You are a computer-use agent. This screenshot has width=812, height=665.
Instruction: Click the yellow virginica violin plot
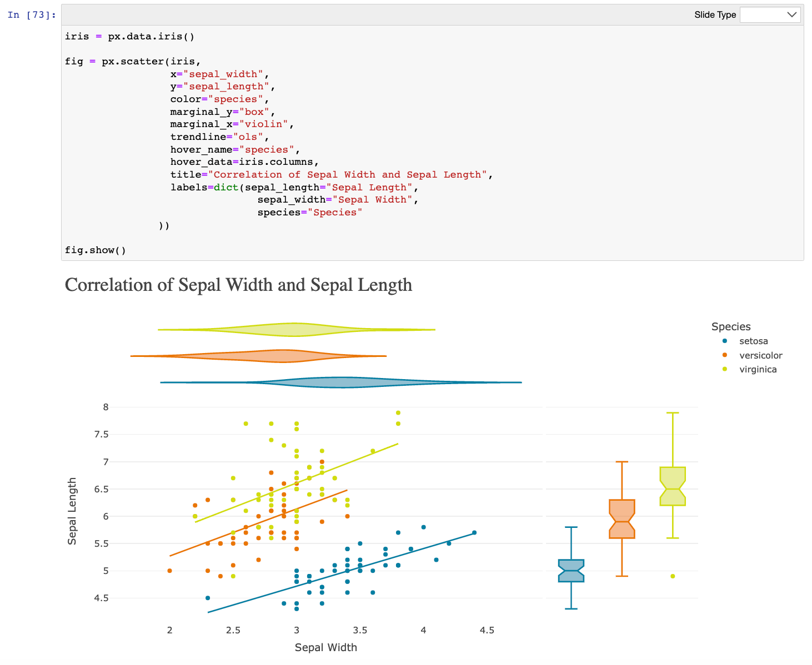tap(294, 330)
